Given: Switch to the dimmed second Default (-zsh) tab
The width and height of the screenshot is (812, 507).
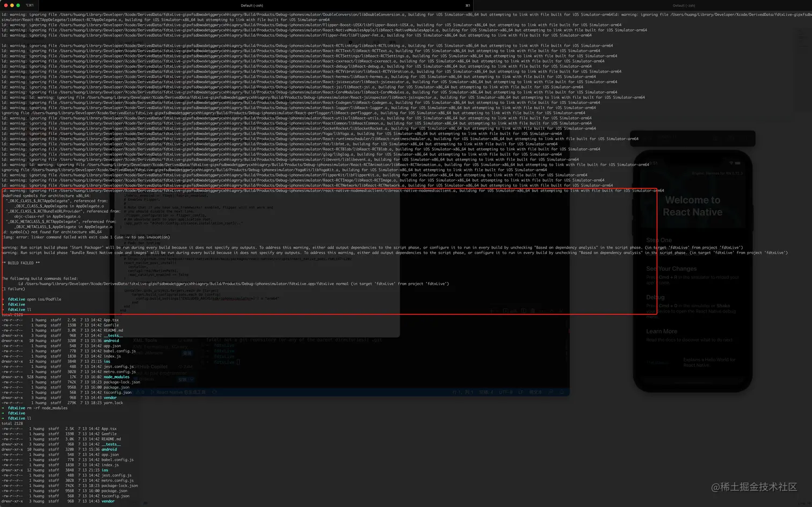Looking at the screenshot, I should pos(684,5).
